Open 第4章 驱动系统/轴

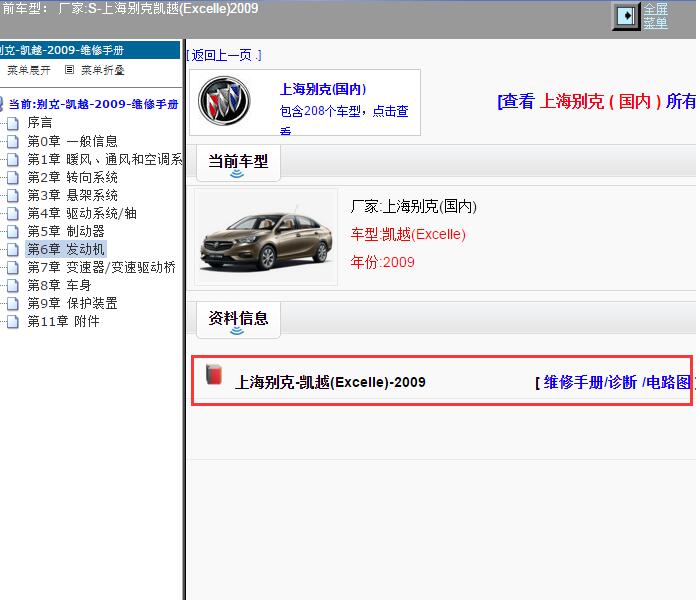82,213
